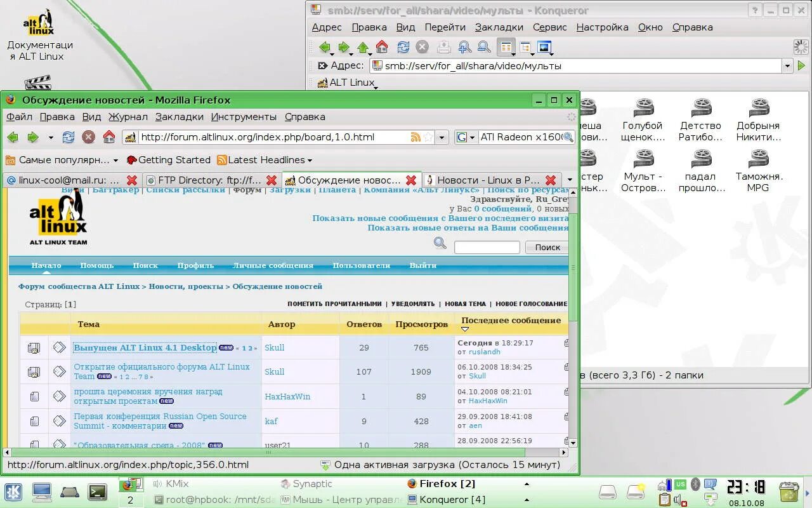Switch Konqueror to tree view mode
This screenshot has height=508, width=812.
[525, 47]
